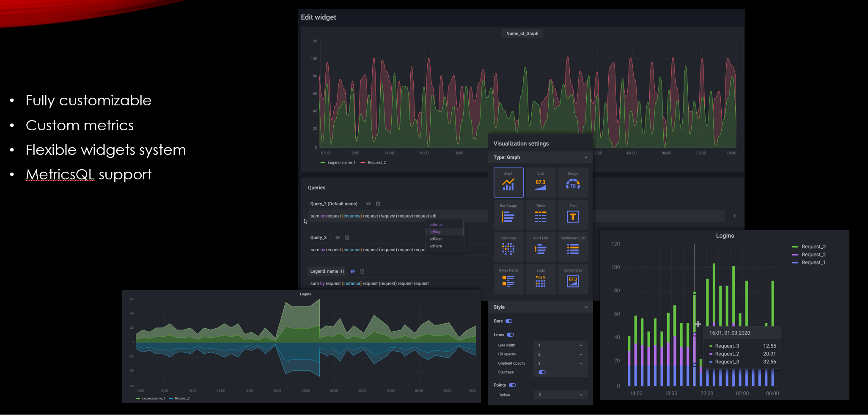The image size is (868, 415).
Task: Toggle the Bars switch off
Action: (509, 321)
